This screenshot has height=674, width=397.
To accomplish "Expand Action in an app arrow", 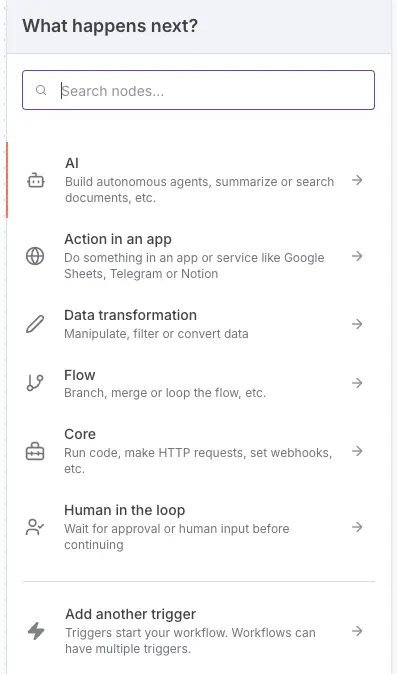I will (x=357, y=256).
